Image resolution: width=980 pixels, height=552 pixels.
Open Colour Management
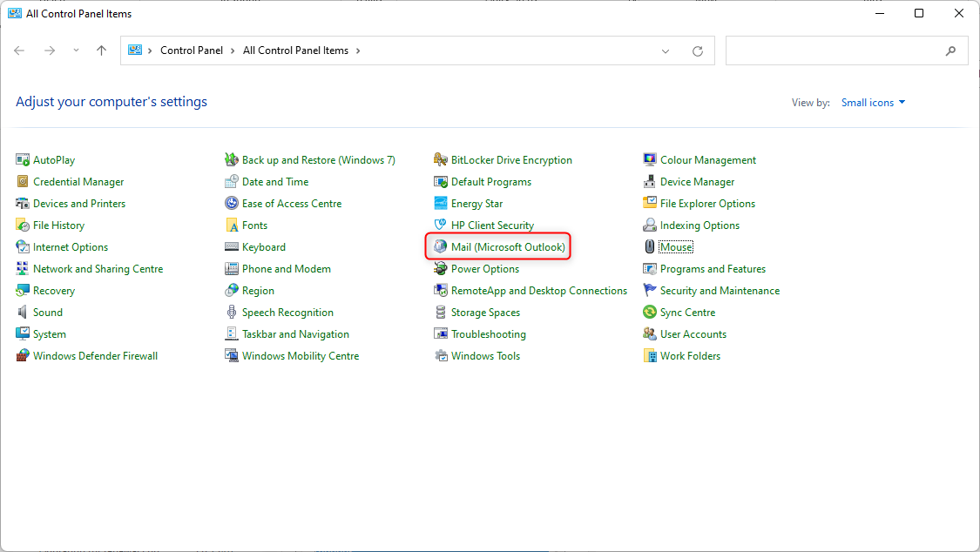click(707, 159)
